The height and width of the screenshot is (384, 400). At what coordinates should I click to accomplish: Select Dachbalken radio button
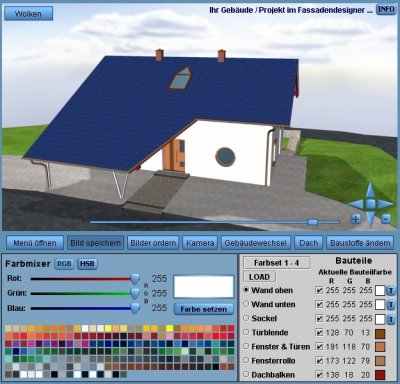(246, 374)
